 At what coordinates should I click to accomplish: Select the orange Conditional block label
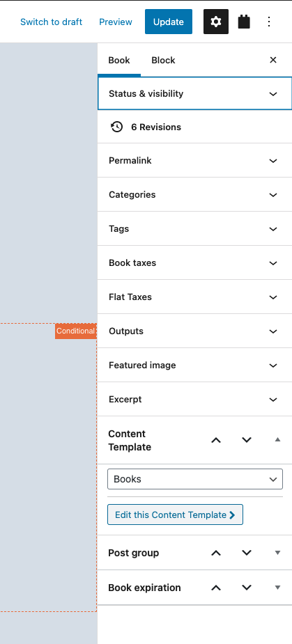tap(76, 331)
